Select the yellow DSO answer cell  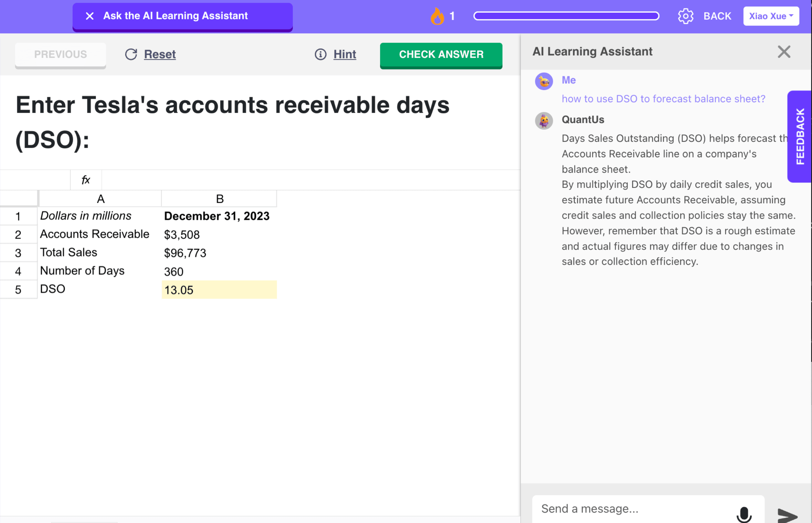click(x=219, y=290)
